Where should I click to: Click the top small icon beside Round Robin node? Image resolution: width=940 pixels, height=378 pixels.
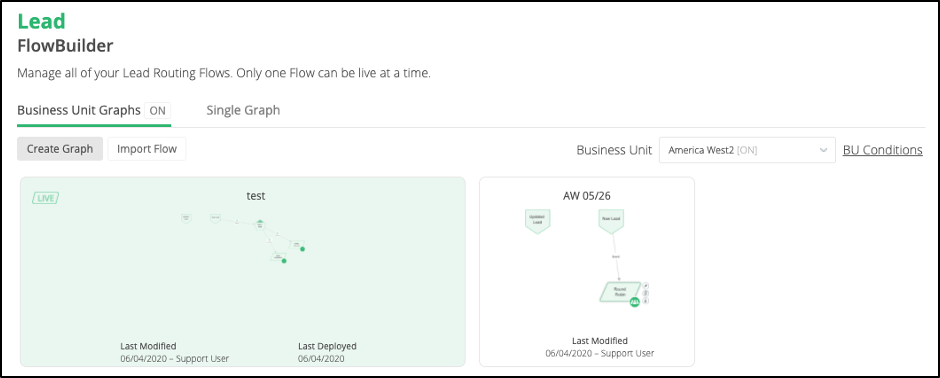point(646,286)
